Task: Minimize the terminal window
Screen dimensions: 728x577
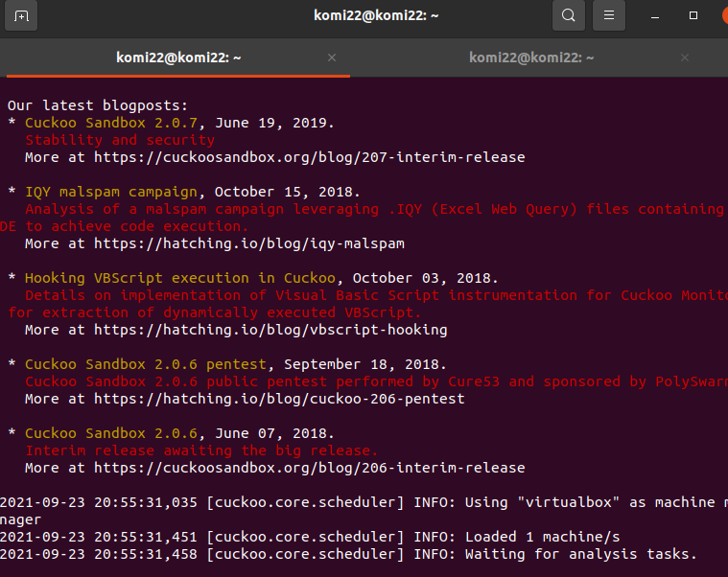Action: tap(655, 16)
